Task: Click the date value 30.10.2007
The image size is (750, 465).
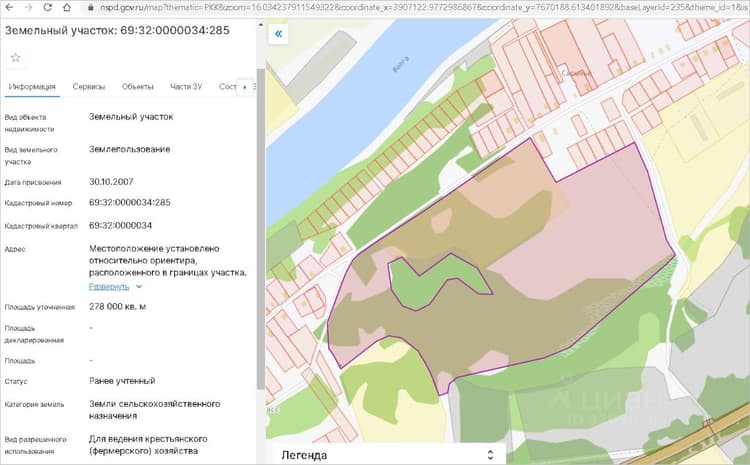Action: 111,182
